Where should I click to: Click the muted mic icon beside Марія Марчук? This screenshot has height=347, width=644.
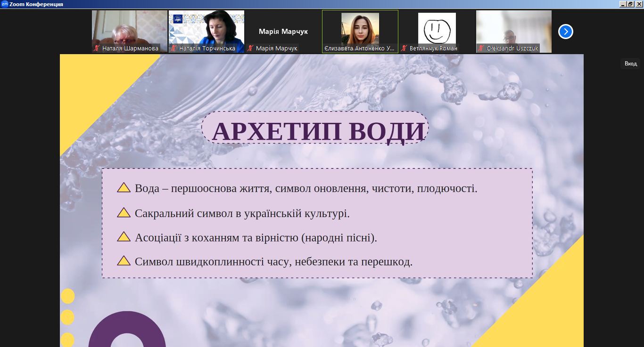[251, 48]
